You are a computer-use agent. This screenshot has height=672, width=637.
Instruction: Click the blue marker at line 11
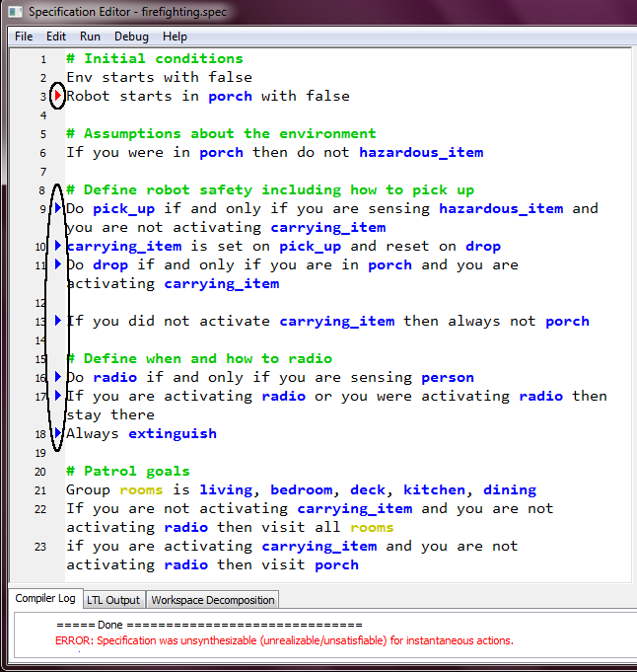58,264
